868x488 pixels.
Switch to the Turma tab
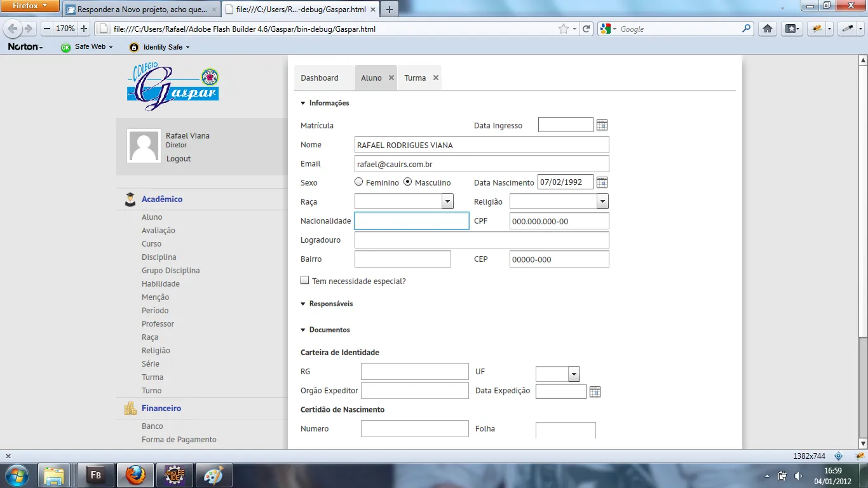415,78
